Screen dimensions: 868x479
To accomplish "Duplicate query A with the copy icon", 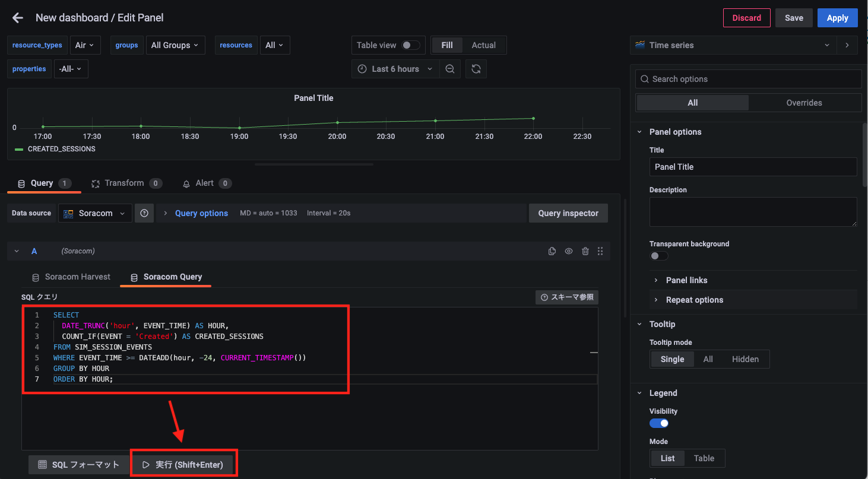I will [552, 251].
